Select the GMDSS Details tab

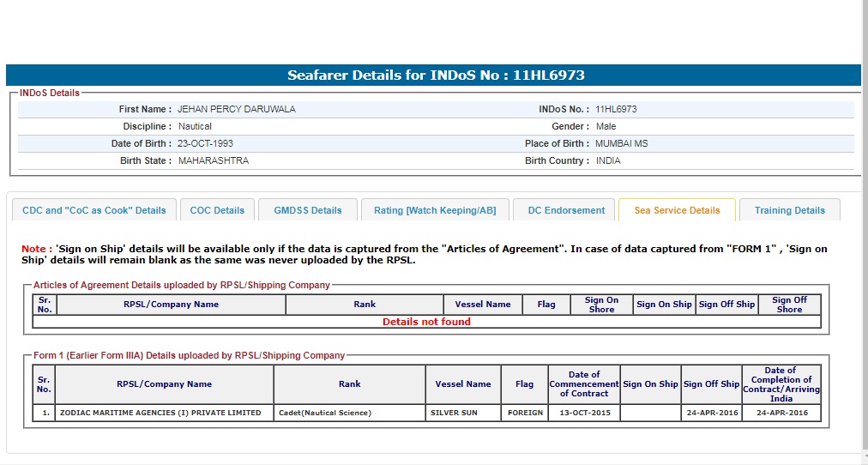coord(308,210)
